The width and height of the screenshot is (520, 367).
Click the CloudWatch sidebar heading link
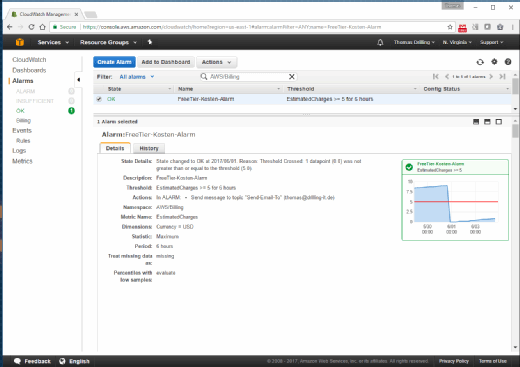click(29, 60)
